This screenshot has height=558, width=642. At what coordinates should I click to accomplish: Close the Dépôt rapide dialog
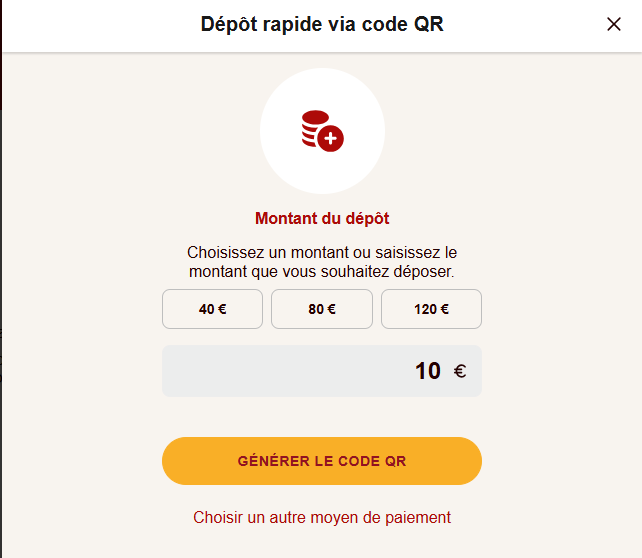coord(613,24)
